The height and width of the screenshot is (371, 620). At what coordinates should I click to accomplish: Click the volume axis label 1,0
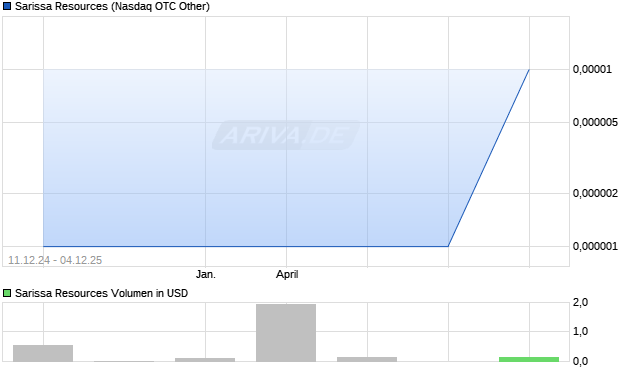(x=580, y=331)
